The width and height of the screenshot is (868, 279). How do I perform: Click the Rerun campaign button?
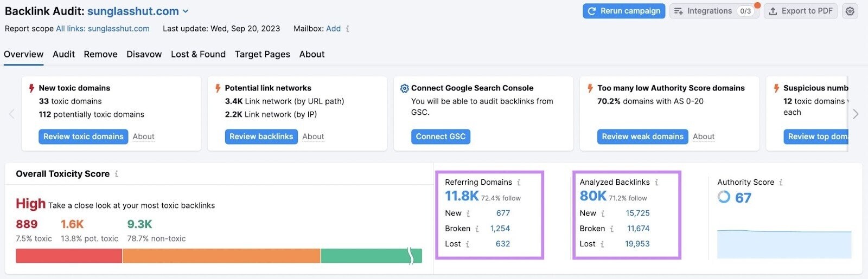tap(624, 11)
